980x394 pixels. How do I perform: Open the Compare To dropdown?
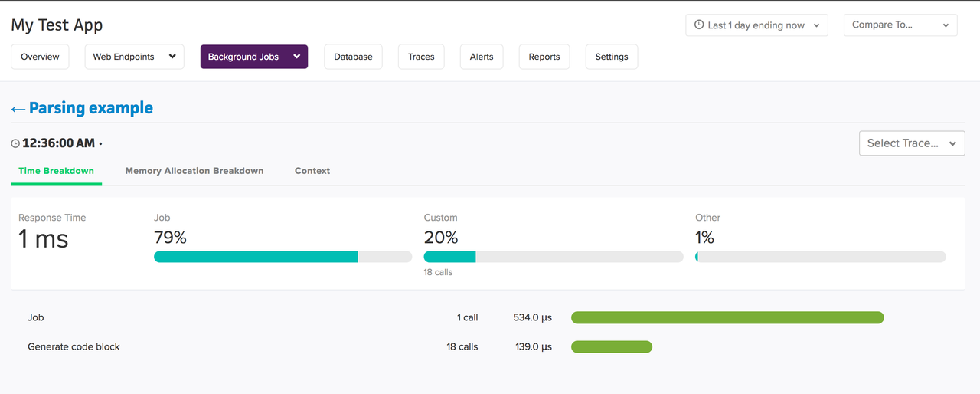(x=900, y=25)
